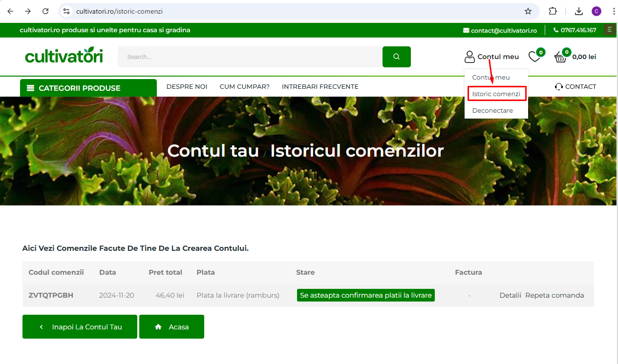This screenshot has height=364, width=618.
Task: Open Detalii for order ZVTQTPGBH
Action: coord(511,295)
